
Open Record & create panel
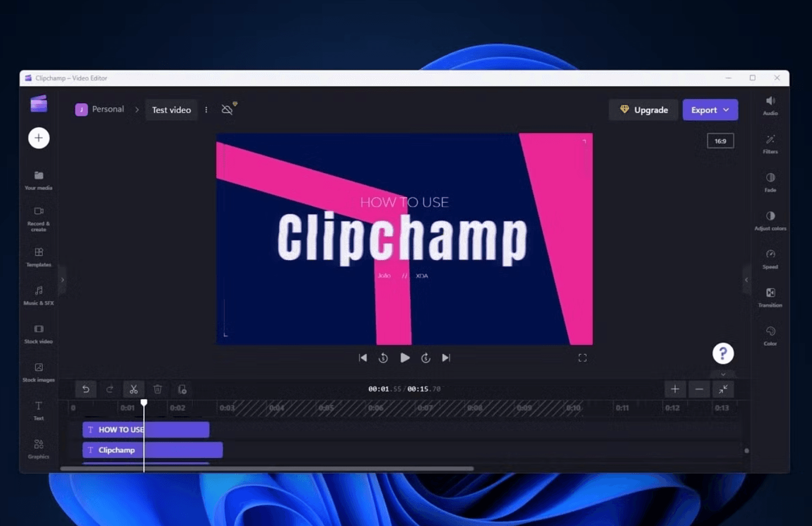[39, 219]
